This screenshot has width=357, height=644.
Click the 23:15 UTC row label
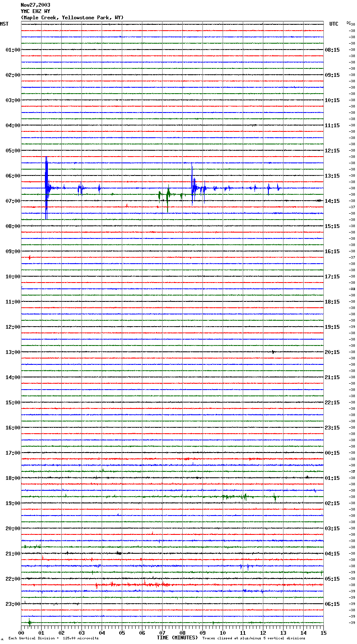click(332, 428)
